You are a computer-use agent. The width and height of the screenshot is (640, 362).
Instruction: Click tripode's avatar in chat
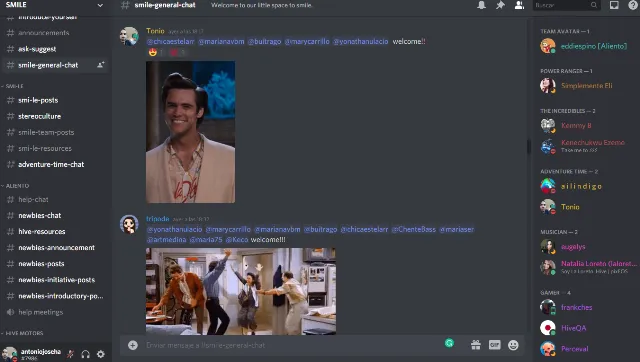(129, 224)
